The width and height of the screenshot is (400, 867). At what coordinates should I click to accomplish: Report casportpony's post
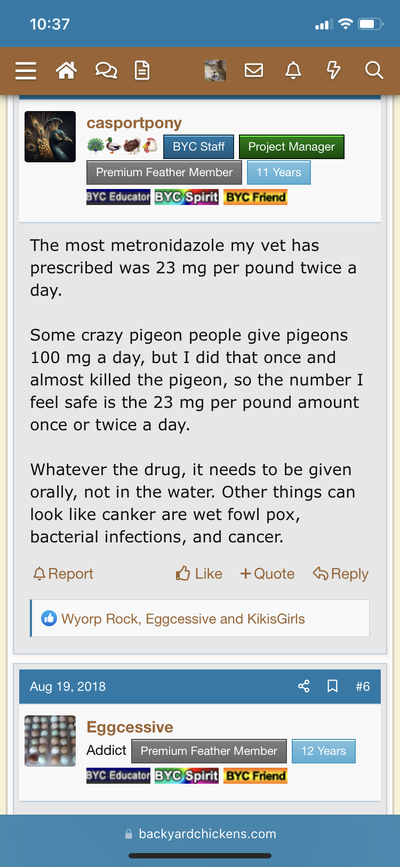(63, 574)
